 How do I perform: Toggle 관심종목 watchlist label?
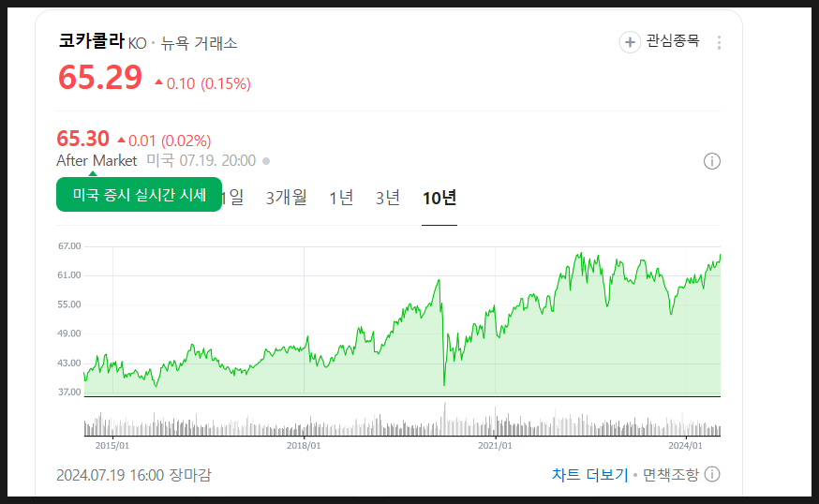(672, 41)
